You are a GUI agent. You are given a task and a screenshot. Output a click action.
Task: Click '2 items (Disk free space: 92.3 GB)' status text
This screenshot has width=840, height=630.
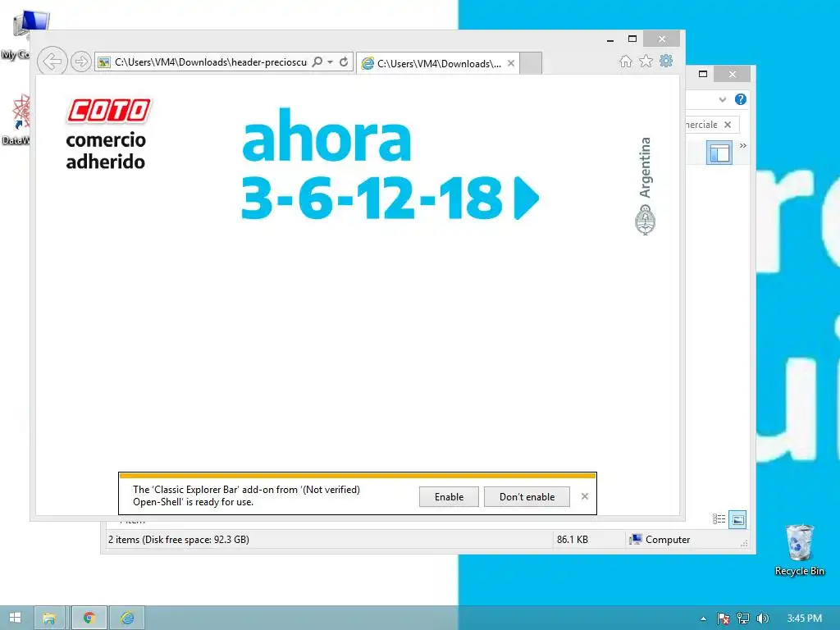178,540
